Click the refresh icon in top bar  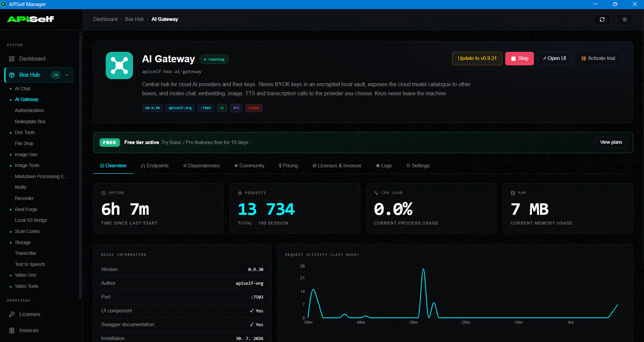[x=602, y=20]
